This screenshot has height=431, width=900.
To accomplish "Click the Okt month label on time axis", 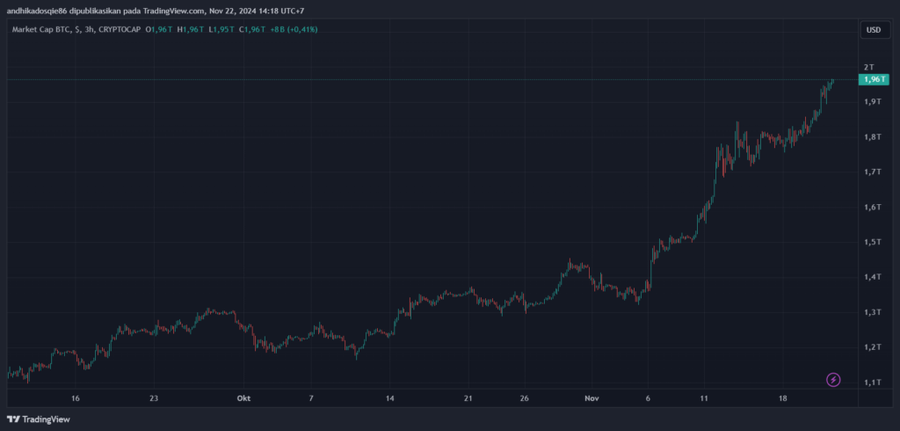I will point(243,398).
